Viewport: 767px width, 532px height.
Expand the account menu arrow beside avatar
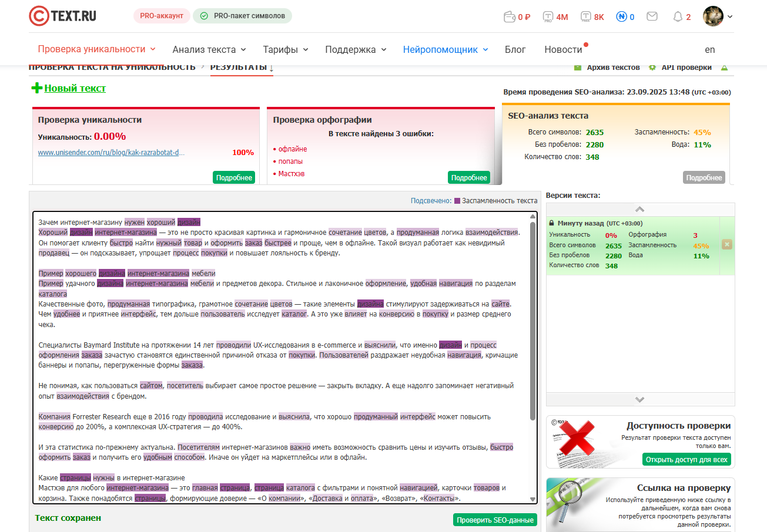(x=730, y=16)
